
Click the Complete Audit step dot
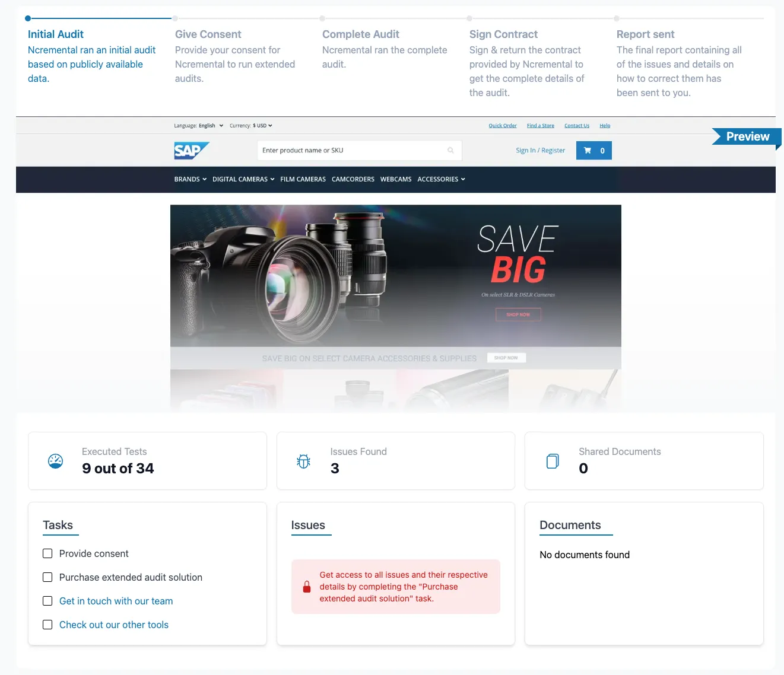[x=322, y=18]
